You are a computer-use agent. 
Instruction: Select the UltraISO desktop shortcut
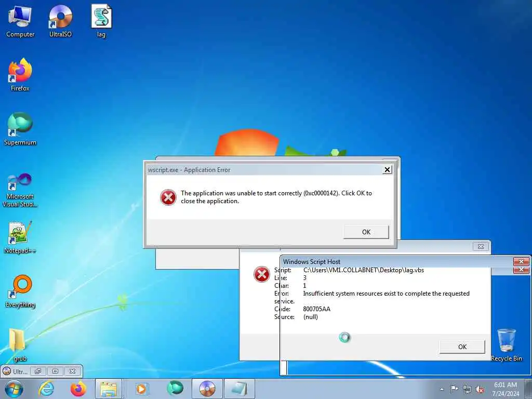tap(60, 21)
